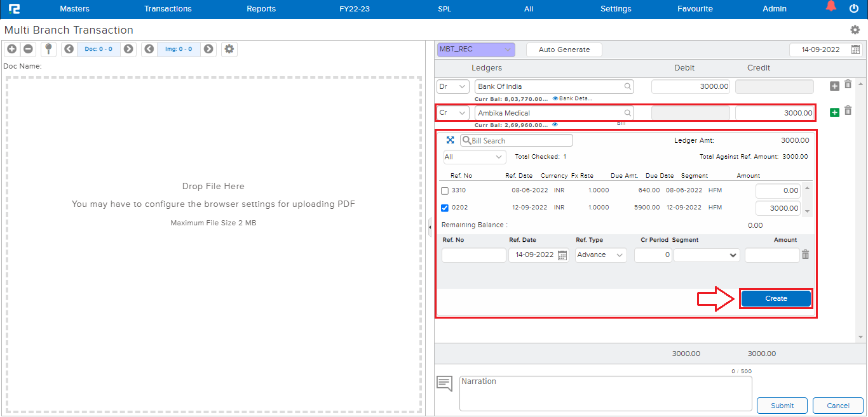Click the Create button

(x=776, y=298)
